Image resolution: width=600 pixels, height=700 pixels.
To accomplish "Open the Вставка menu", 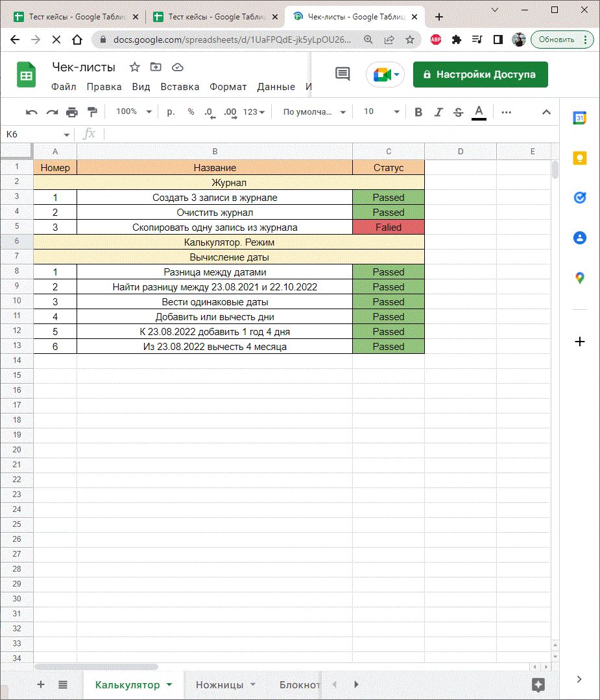I will click(180, 87).
